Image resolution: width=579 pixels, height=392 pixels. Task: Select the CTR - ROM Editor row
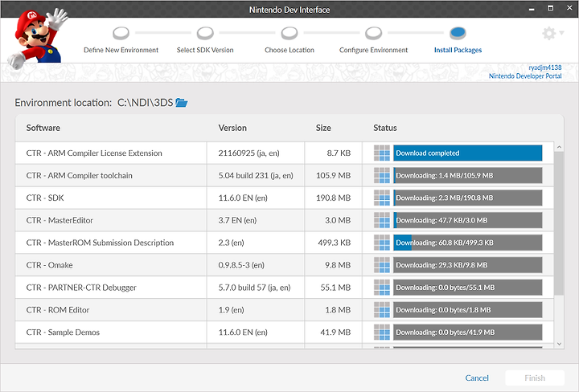point(285,310)
